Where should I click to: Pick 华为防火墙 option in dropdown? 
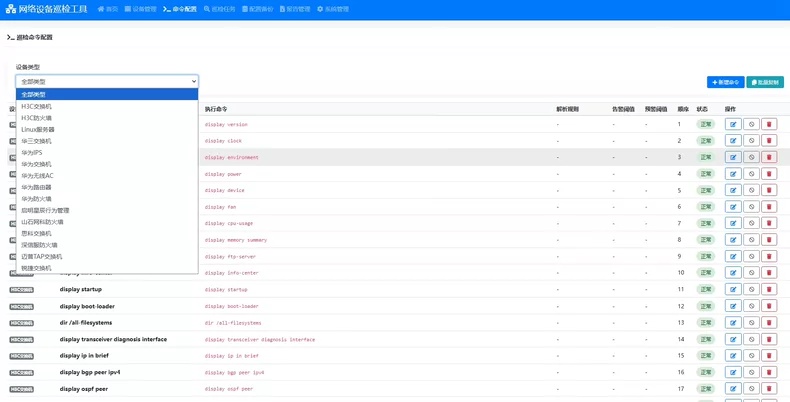[107, 198]
